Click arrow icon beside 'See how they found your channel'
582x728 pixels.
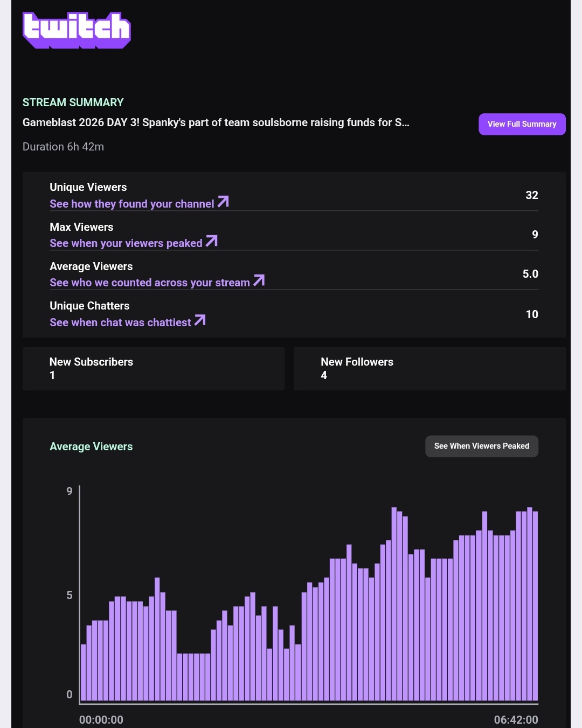click(223, 202)
